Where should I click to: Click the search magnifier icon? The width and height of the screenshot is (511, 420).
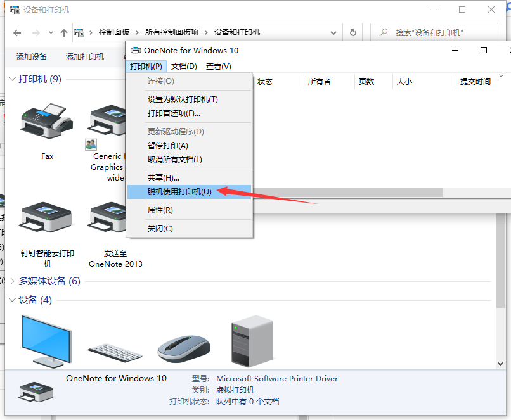click(x=384, y=32)
